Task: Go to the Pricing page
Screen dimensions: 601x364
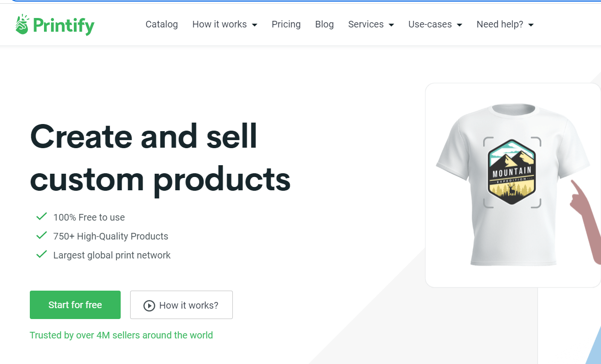Action: tap(286, 24)
